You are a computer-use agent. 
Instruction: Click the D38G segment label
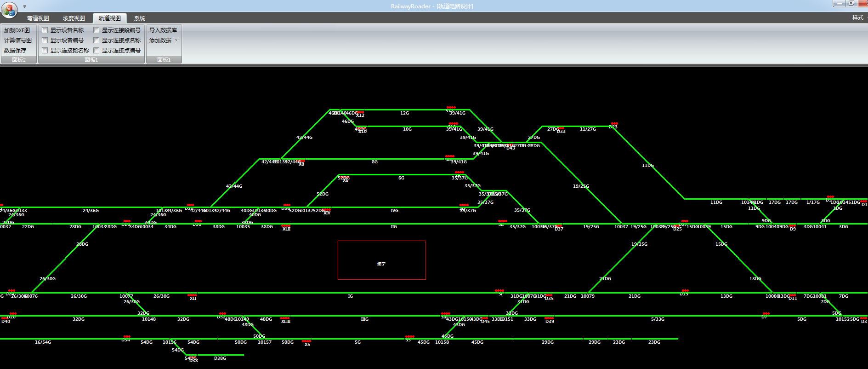pos(220,358)
